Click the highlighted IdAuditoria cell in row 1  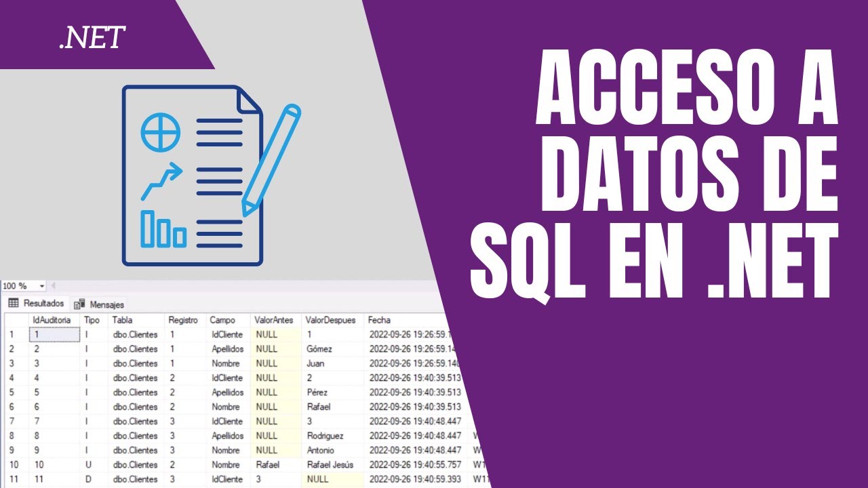[55, 334]
